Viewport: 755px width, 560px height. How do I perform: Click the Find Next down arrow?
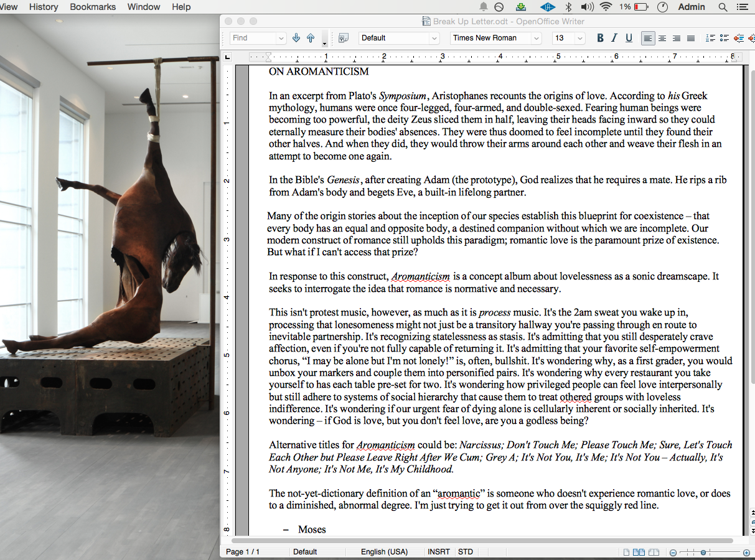(x=296, y=38)
